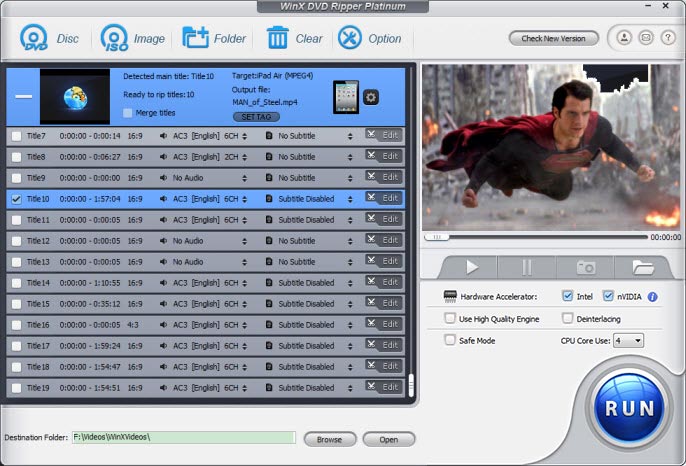Move the preview seek slider
The image size is (686, 466).
[437, 237]
